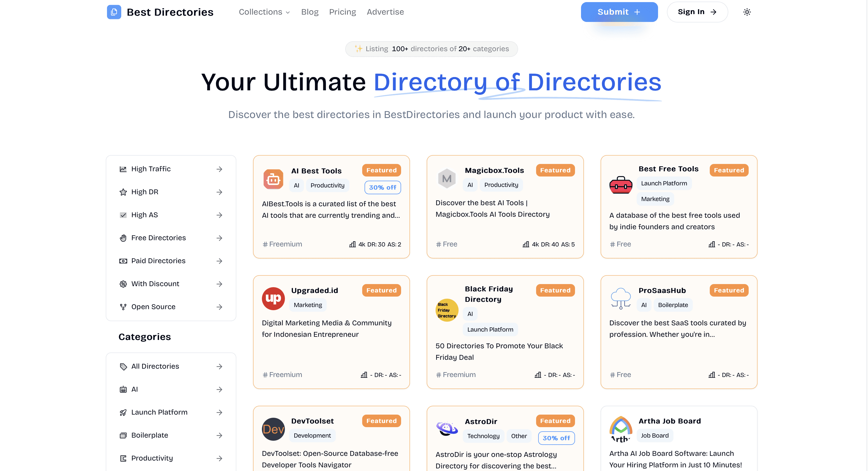Click the Boilerplate category icon

tap(123, 435)
